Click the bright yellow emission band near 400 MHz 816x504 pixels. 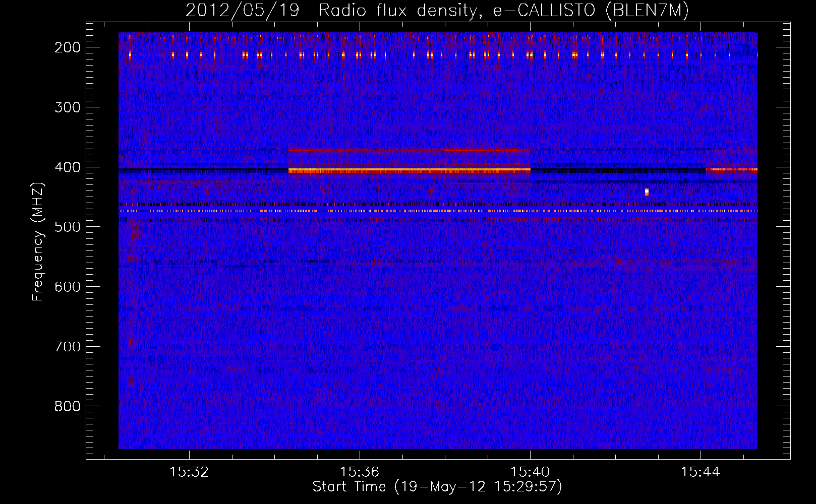click(409, 171)
